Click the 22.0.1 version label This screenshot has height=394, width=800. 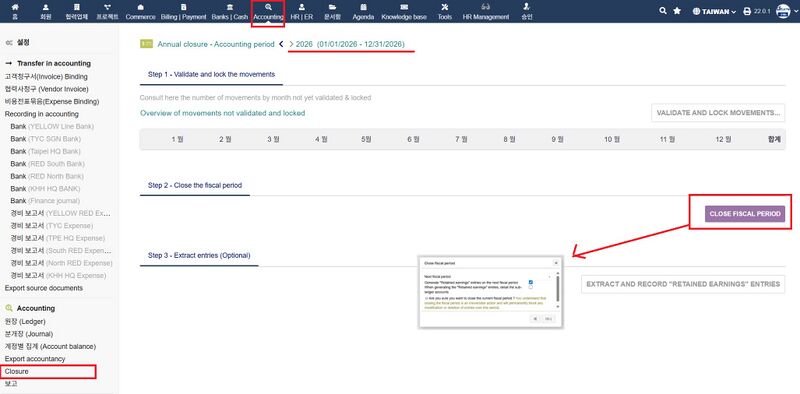[x=761, y=11]
